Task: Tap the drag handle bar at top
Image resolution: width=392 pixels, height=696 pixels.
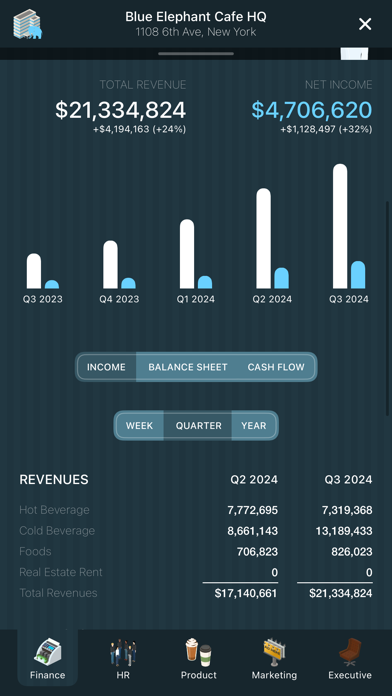Action: (x=196, y=54)
